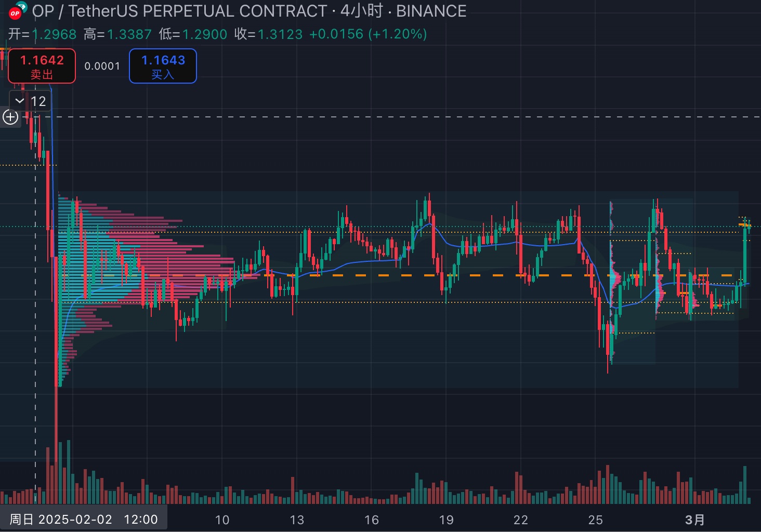Click the 周日 2025-02-02 12:00 date label

click(x=83, y=520)
